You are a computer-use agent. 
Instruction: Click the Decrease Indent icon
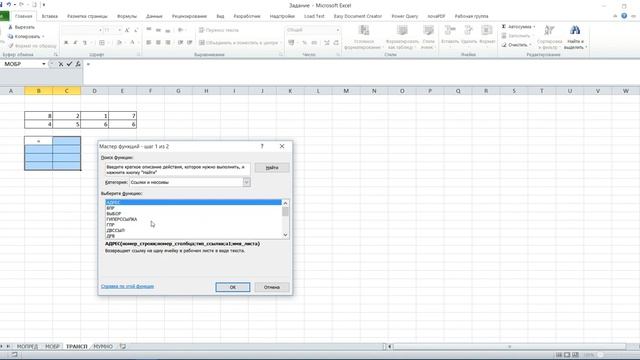[x=180, y=42]
